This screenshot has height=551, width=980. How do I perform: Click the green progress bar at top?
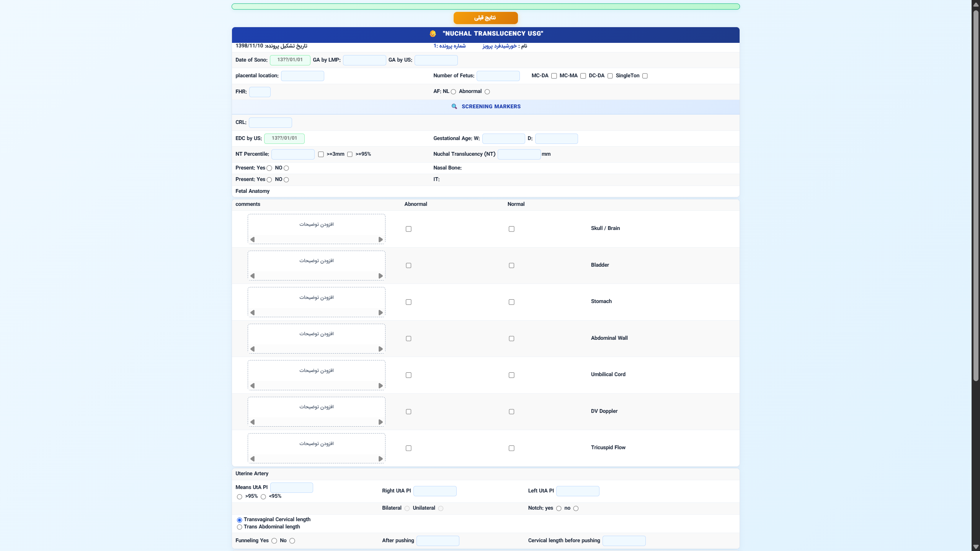[485, 7]
